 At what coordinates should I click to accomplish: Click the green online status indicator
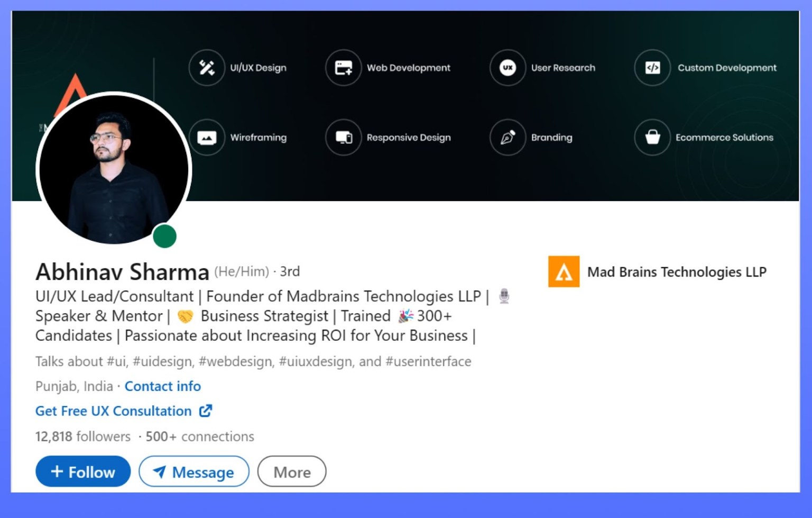(165, 237)
